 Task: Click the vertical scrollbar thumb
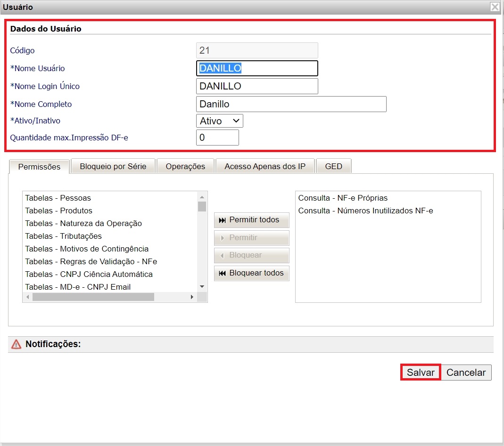(x=202, y=206)
